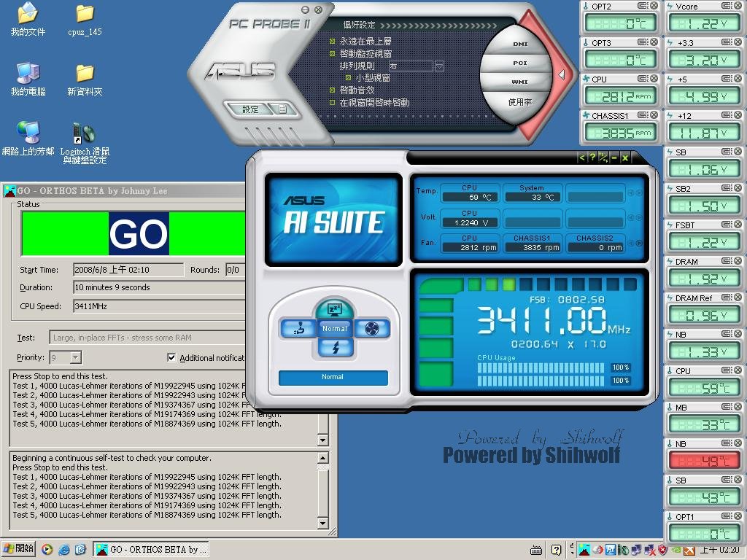Open the PCI tab in PC Probe II

[x=519, y=63]
